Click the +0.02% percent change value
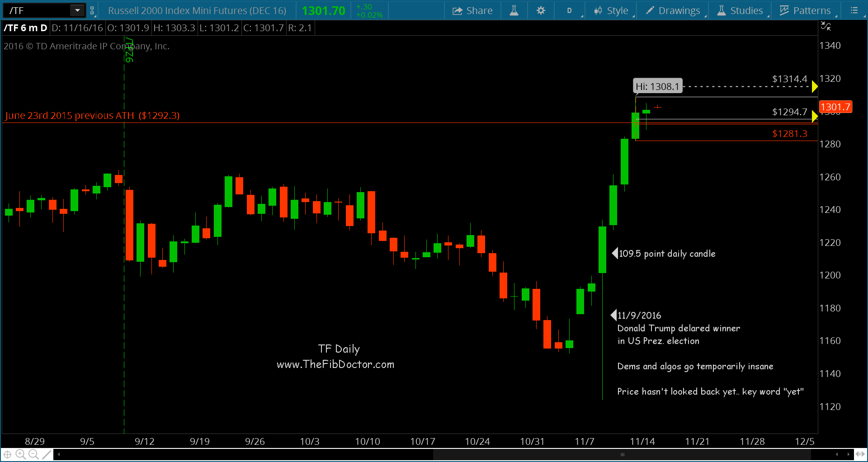The height and width of the screenshot is (462, 868). point(369,15)
